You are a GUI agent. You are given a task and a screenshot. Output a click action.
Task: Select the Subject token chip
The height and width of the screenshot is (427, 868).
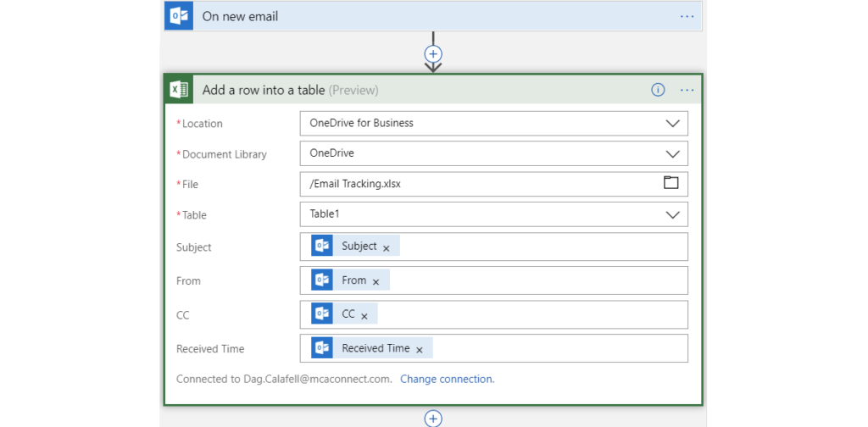coord(355,247)
